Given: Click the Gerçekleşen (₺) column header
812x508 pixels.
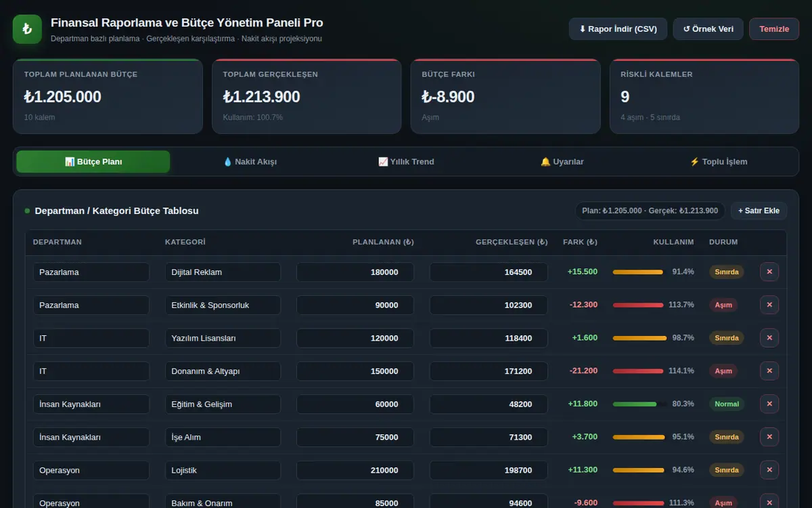Looking at the screenshot, I should (512, 242).
